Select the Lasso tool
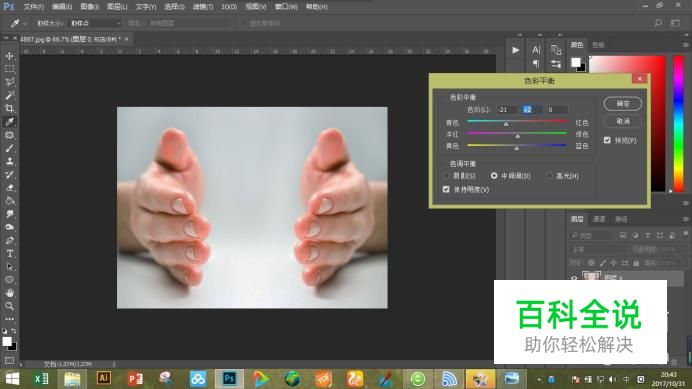Viewport: 692px width, 389px height. coord(9,82)
